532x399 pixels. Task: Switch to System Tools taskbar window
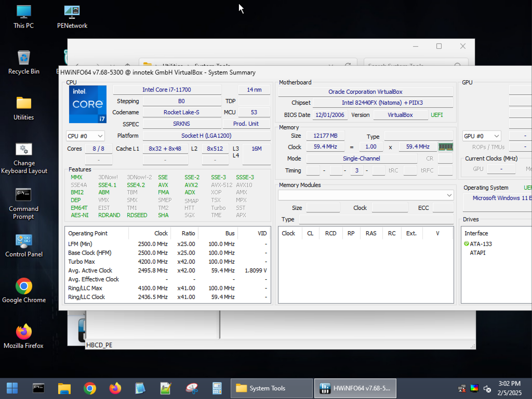click(271, 388)
